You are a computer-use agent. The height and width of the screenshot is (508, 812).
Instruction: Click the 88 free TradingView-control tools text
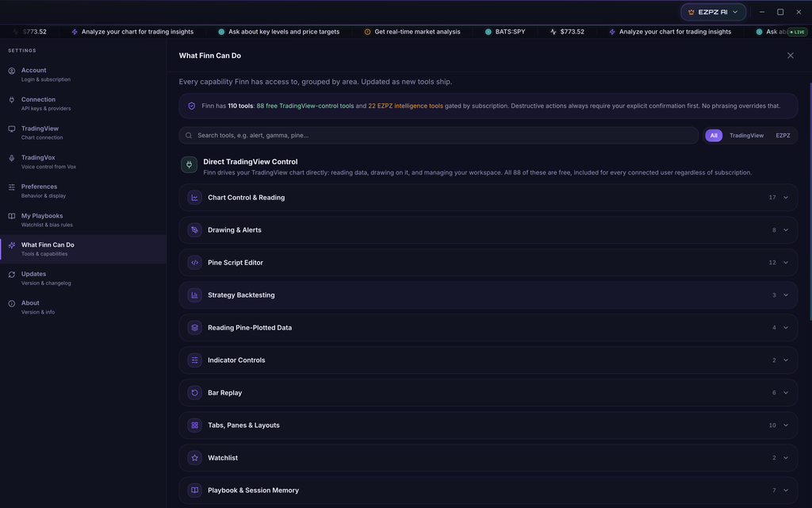(305, 106)
